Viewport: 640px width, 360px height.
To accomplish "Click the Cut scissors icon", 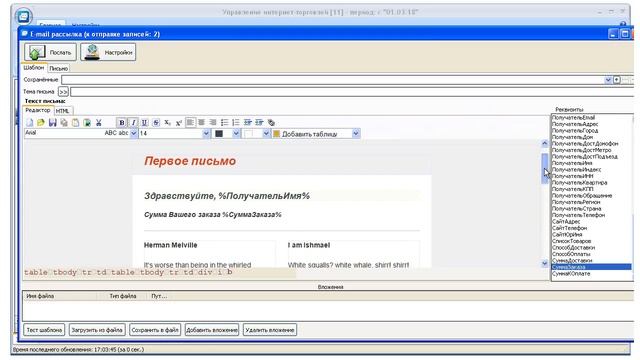I will pos(98,122).
